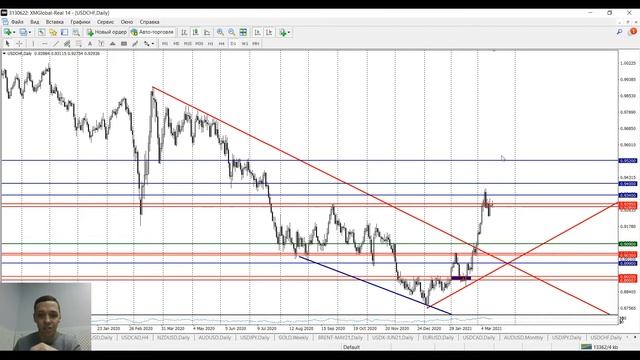Select the horizontal line tool
This screenshot has width=640, height=360.
coord(44,43)
